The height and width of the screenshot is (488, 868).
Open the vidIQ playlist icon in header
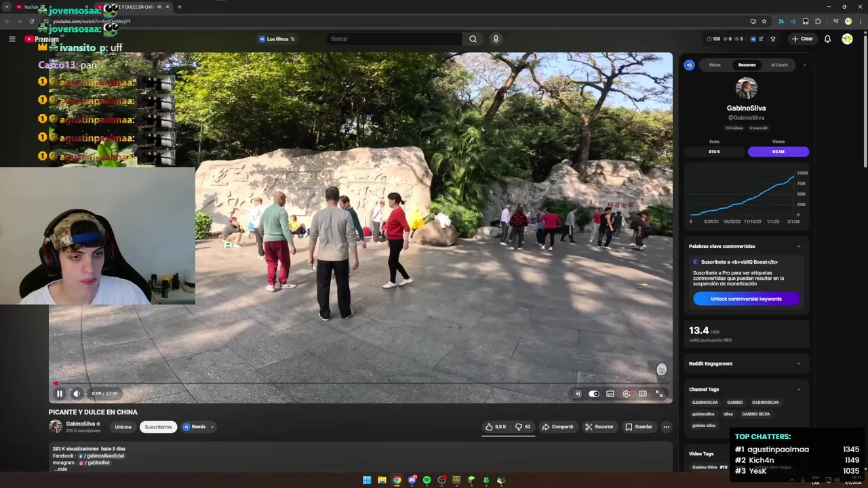click(x=761, y=39)
